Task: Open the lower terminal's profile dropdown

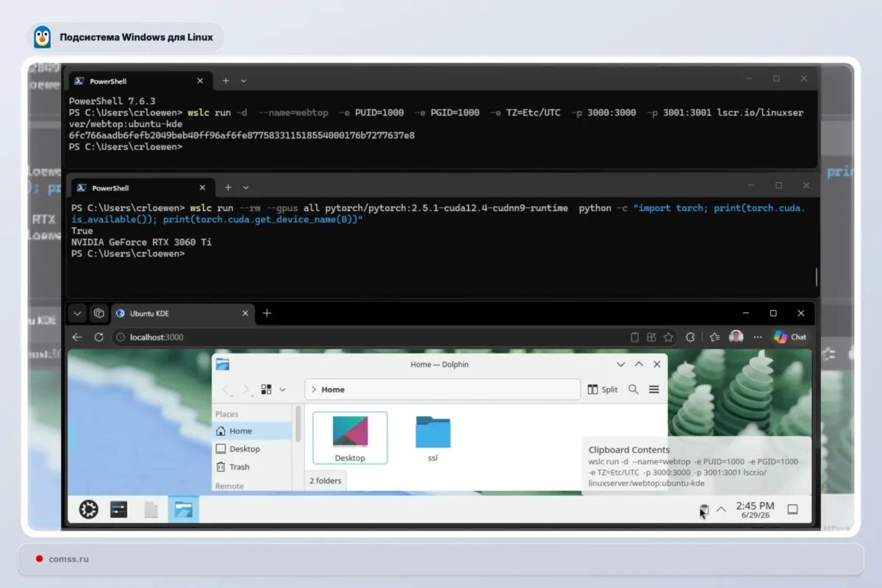Action: pos(245,187)
